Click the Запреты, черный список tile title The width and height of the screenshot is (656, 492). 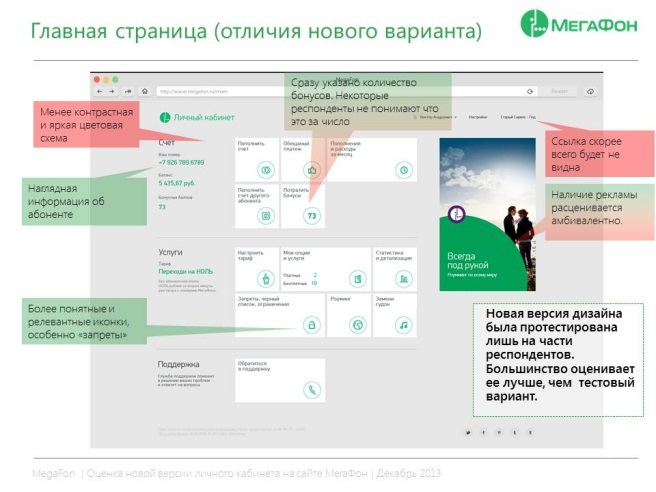click(264, 301)
